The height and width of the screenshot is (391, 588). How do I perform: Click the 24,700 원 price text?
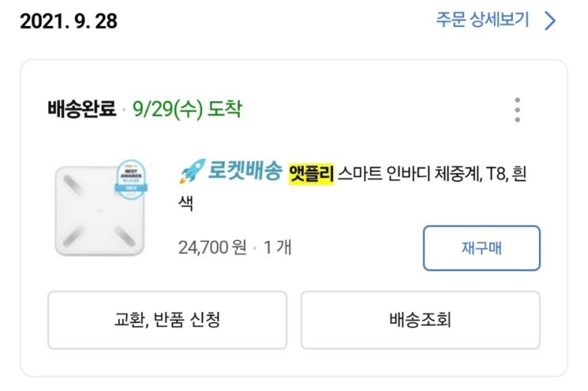[x=213, y=248]
